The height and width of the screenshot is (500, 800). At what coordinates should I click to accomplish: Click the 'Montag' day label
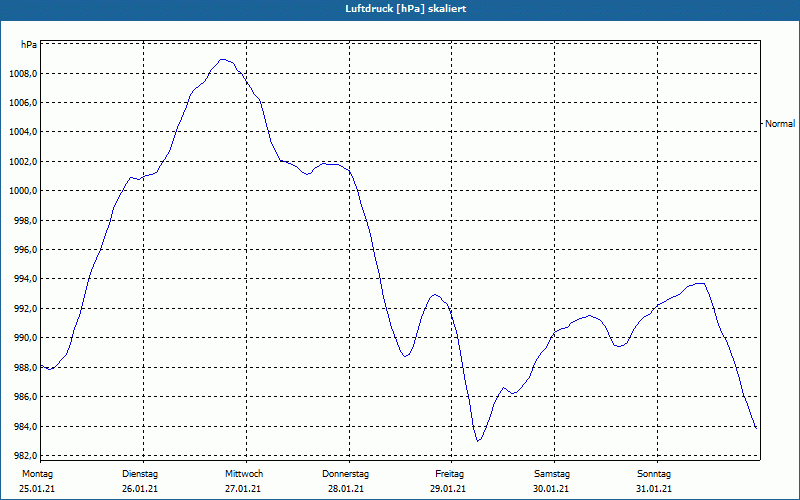(x=37, y=474)
